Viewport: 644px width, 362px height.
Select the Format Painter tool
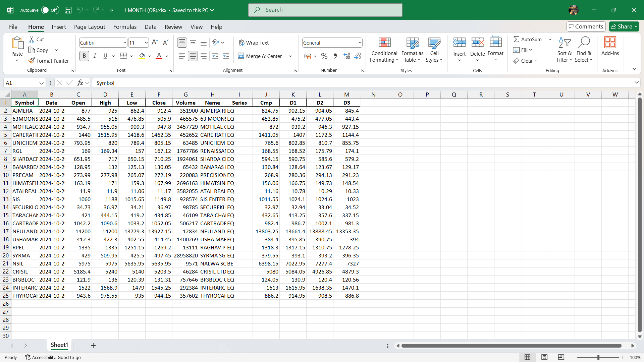click(49, 61)
